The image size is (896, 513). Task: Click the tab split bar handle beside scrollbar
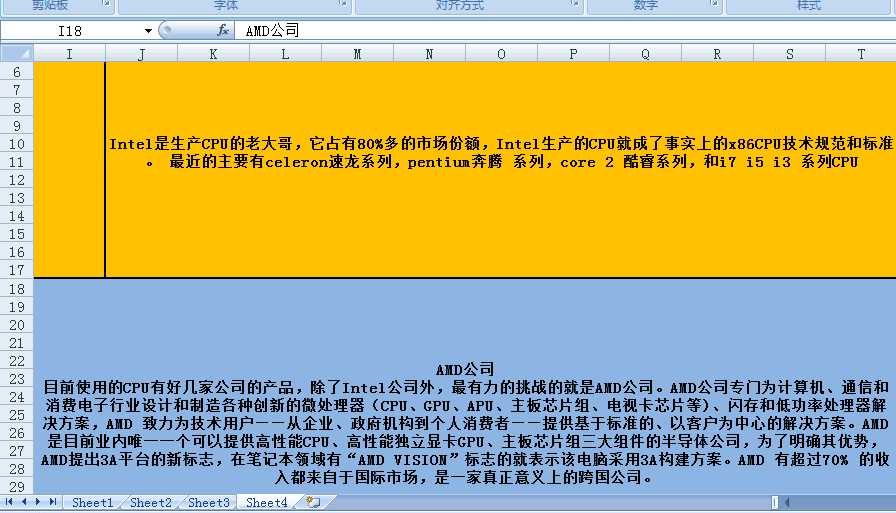tap(774, 502)
